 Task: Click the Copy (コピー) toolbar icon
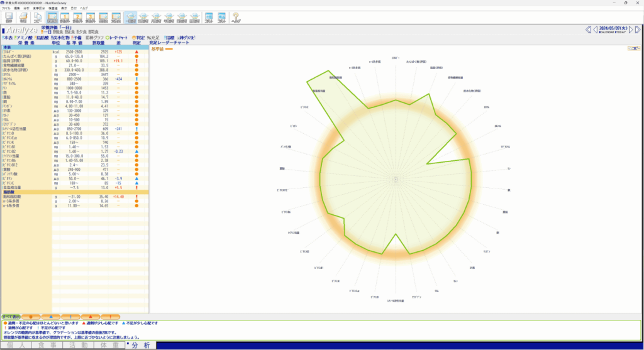[37, 18]
